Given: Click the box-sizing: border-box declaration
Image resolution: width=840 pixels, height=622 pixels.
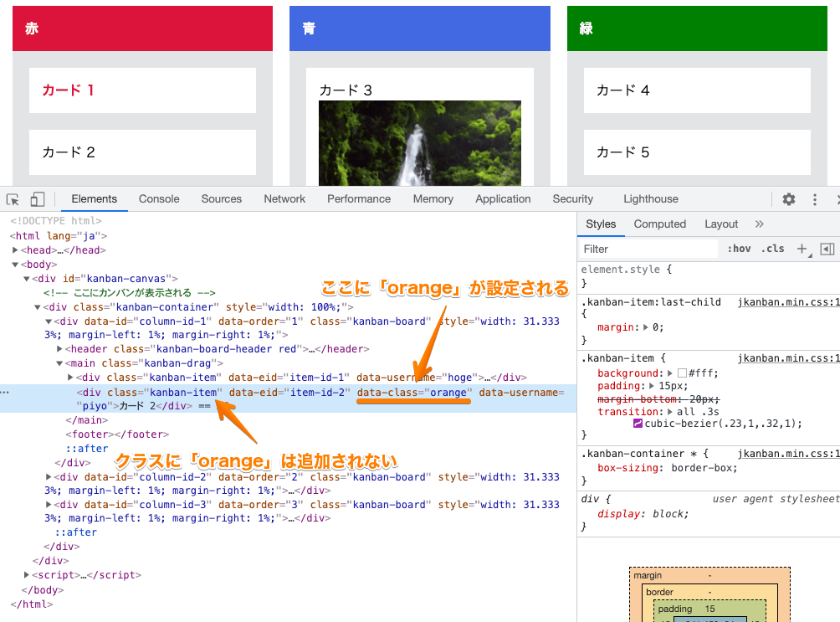Looking at the screenshot, I should click(668, 468).
